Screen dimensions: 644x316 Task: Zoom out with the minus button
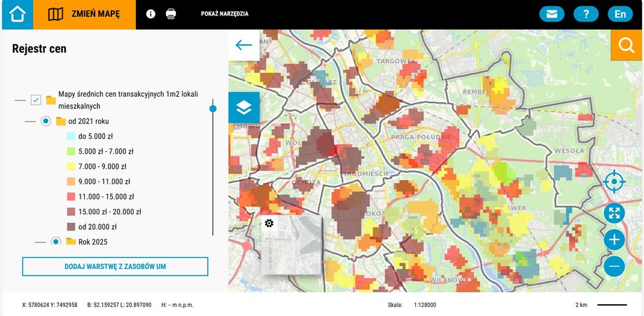614,266
